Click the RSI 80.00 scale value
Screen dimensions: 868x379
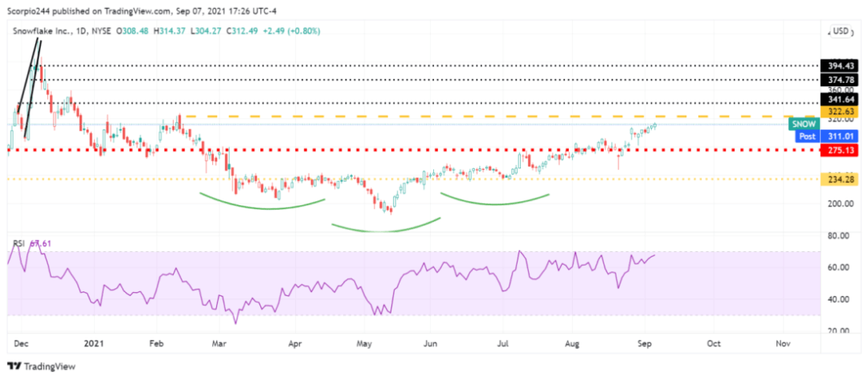(838, 236)
